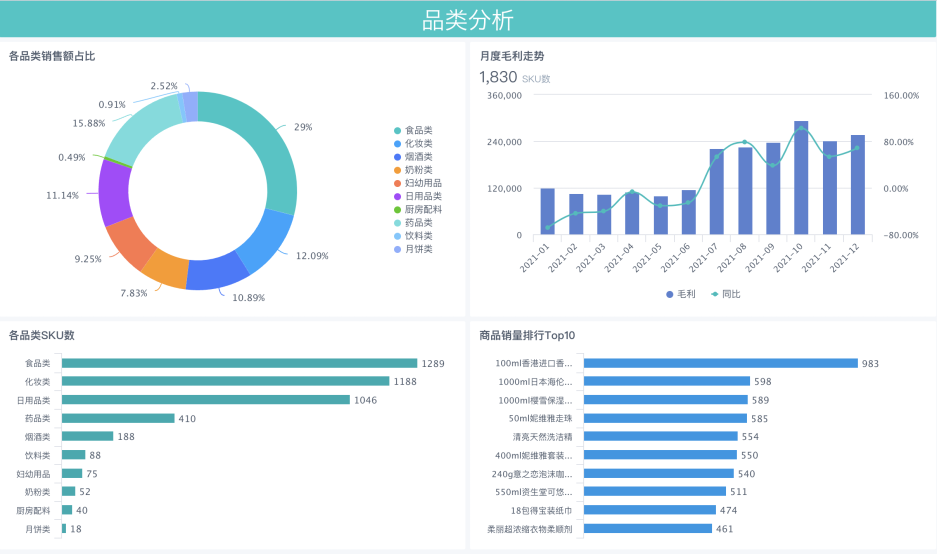Click the 月饼类 legend marker
Viewport: 937px width, 554px height.
[x=397, y=248]
